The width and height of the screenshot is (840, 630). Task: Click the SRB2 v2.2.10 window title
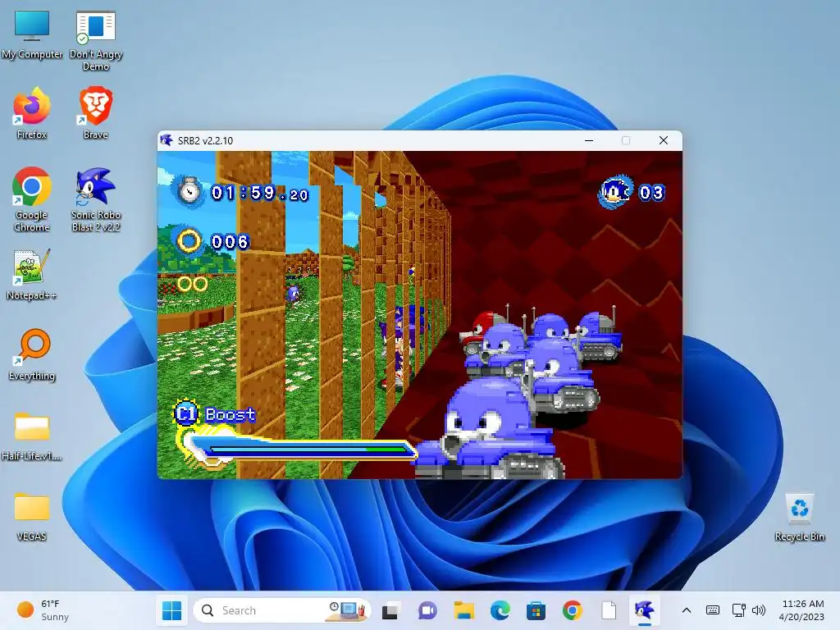pyautogui.click(x=205, y=141)
